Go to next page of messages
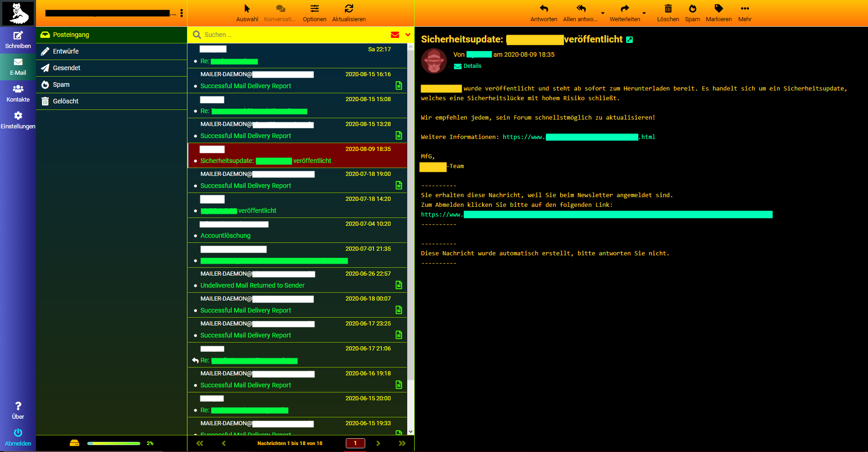The height and width of the screenshot is (452, 868). coord(378,443)
